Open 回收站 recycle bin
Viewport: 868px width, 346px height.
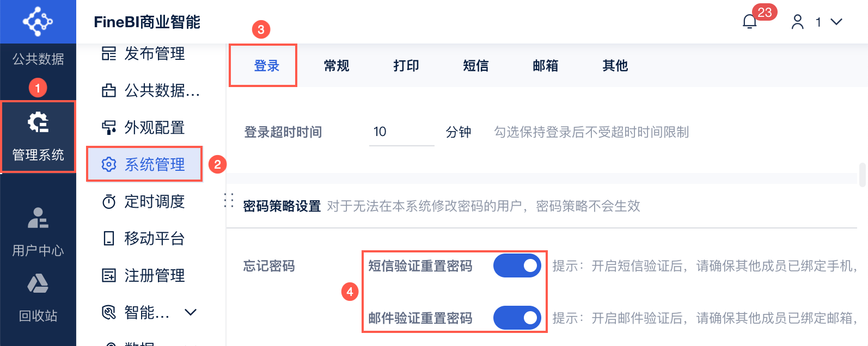[38, 296]
